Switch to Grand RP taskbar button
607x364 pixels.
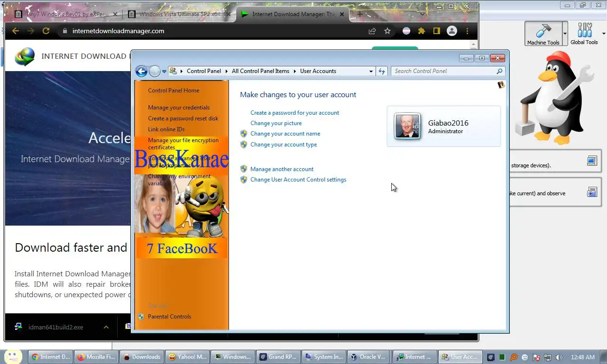(x=278, y=357)
